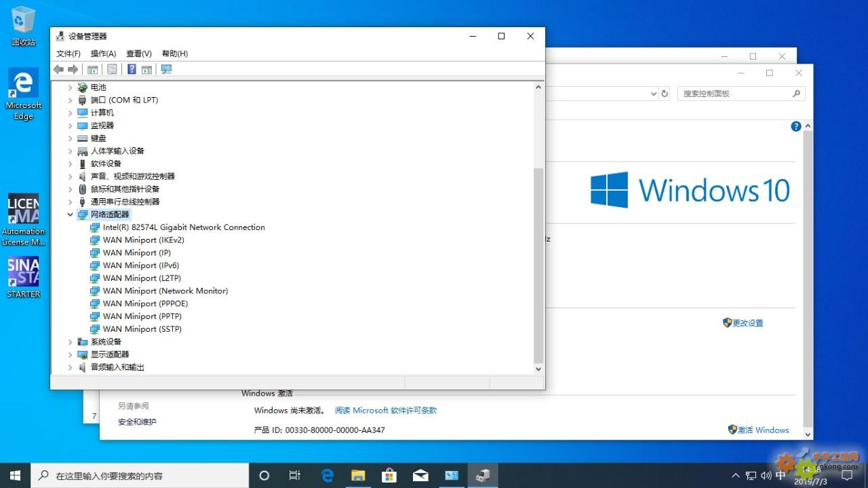868x488 pixels.
Task: Expand the 计算机 category
Action: point(70,113)
